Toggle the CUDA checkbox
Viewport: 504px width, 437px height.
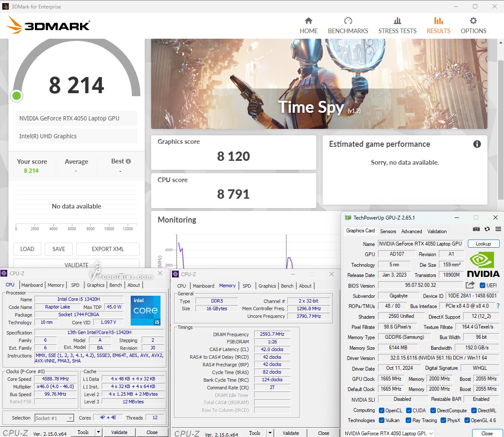click(409, 410)
